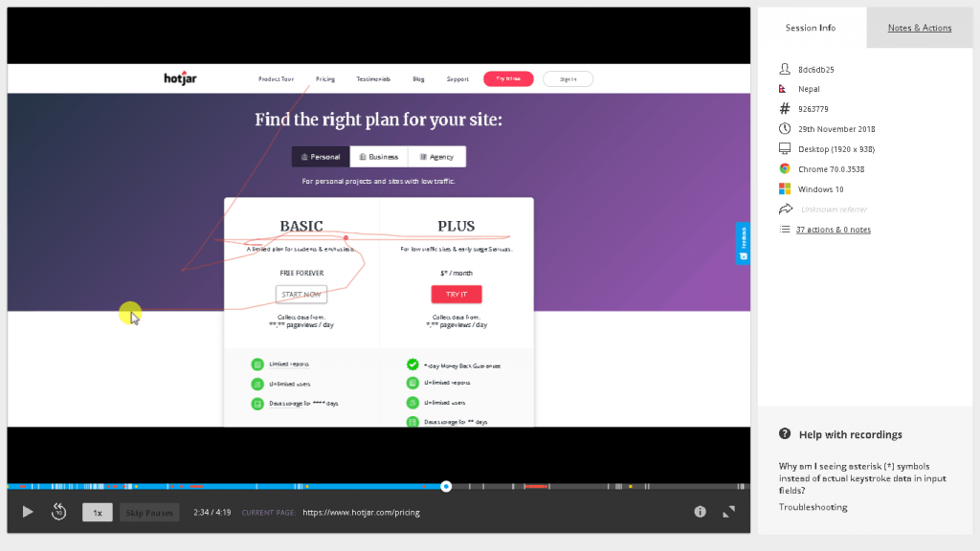
Task: Click the Sign in button
Action: [568, 78]
